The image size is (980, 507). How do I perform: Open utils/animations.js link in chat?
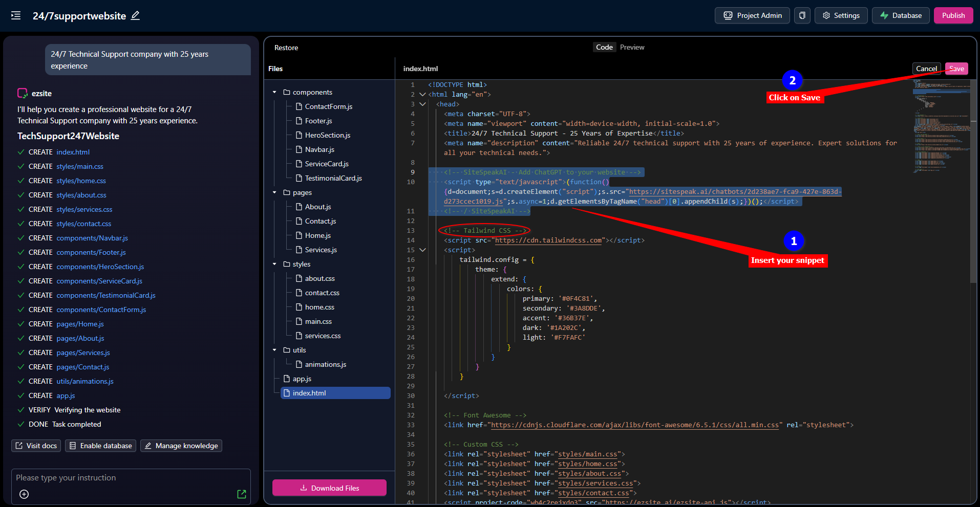click(85, 381)
